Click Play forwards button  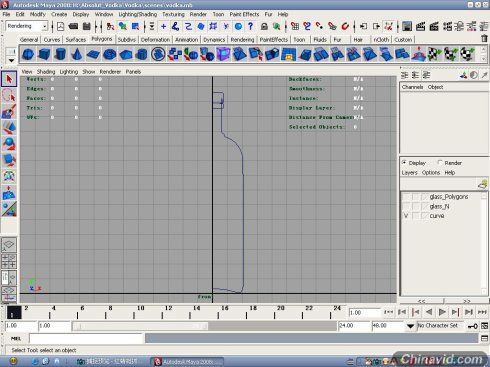(442, 312)
